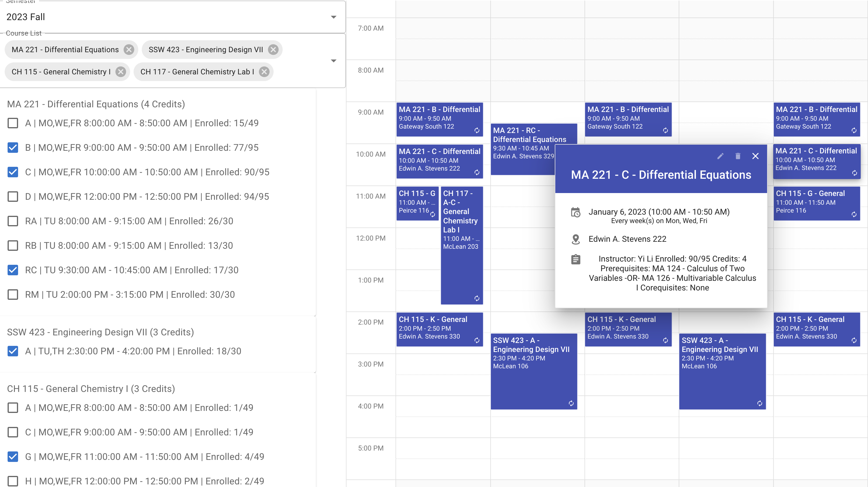This screenshot has height=487, width=868.
Task: Close the MA 221 - C details popup
Action: [755, 156]
